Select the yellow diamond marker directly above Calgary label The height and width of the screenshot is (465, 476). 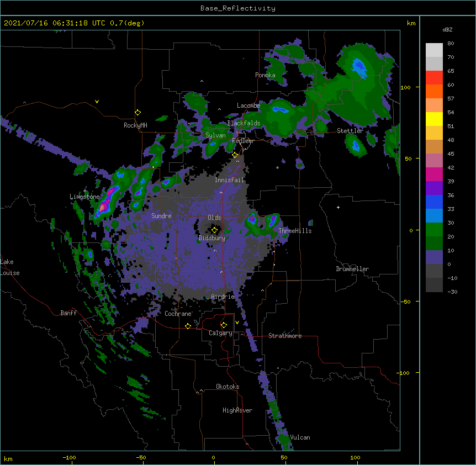click(224, 325)
